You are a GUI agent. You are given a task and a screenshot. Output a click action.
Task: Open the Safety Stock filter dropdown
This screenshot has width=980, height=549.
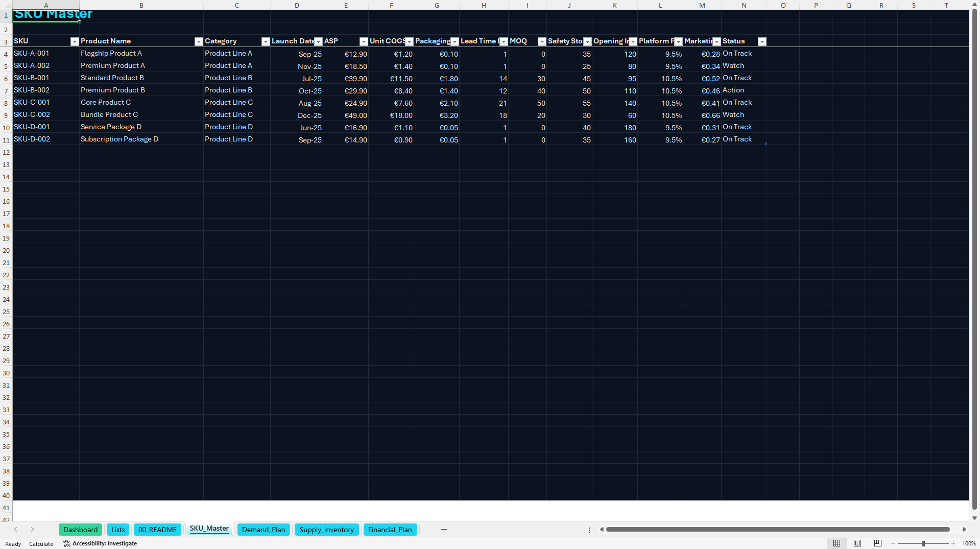coord(587,41)
